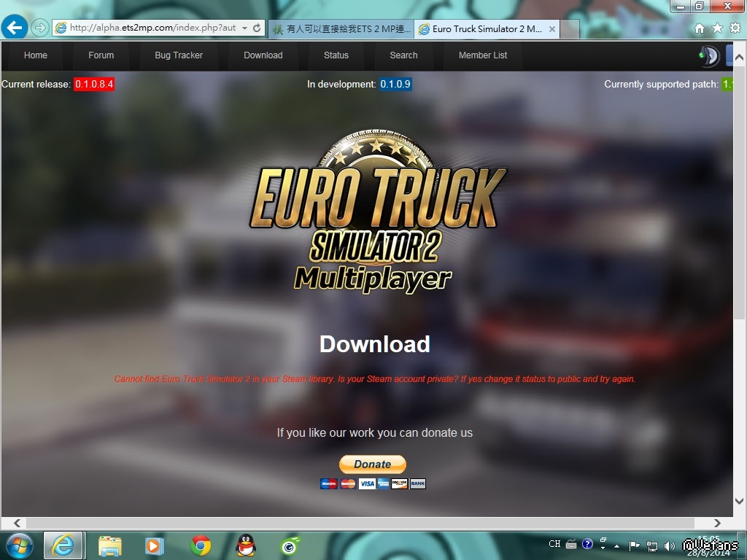The width and height of the screenshot is (747, 560).
Task: Click the vertical scrollbar thumb
Action: pyautogui.click(x=740, y=192)
